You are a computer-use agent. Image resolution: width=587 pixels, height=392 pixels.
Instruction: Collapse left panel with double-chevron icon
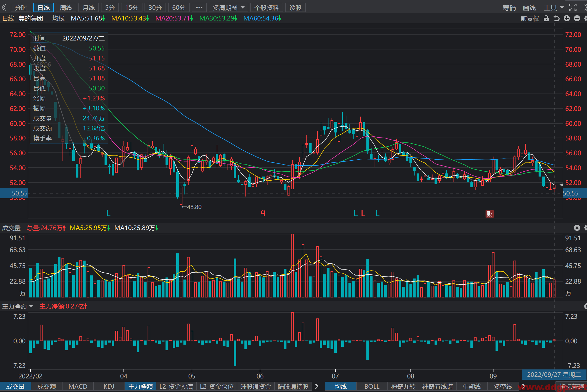tap(4, 7)
